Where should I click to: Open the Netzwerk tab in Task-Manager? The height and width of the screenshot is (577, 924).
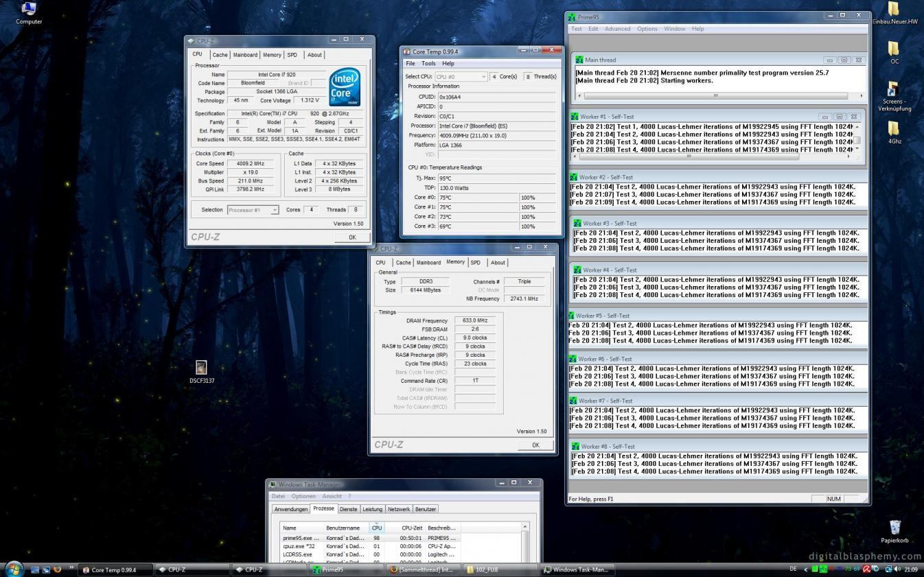(x=399, y=509)
